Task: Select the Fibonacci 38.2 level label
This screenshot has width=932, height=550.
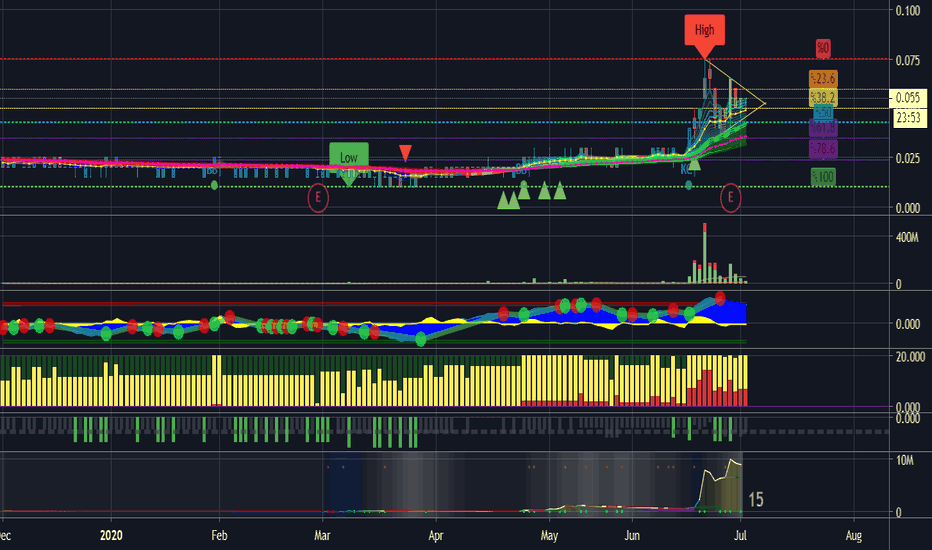Action: [x=823, y=97]
